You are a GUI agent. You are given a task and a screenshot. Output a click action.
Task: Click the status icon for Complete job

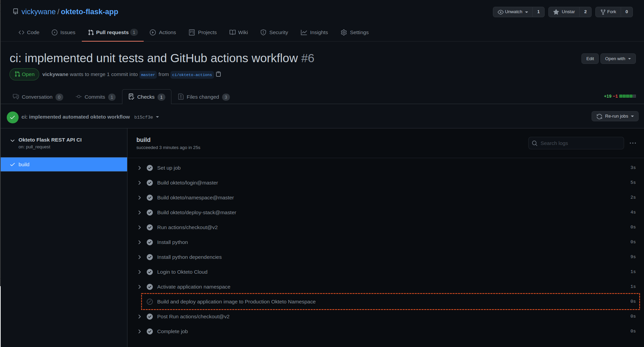150,331
